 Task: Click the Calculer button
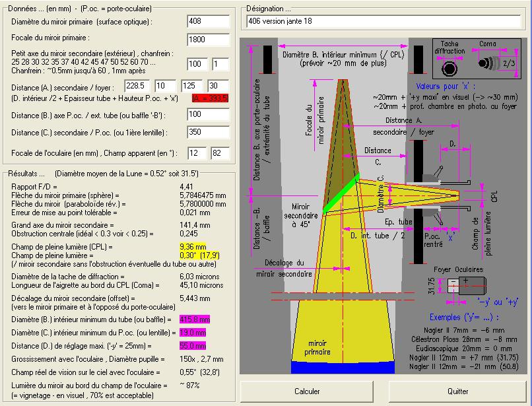(x=307, y=391)
